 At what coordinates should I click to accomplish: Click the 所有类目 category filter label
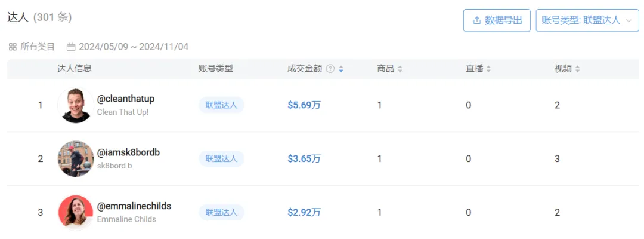[x=38, y=47]
